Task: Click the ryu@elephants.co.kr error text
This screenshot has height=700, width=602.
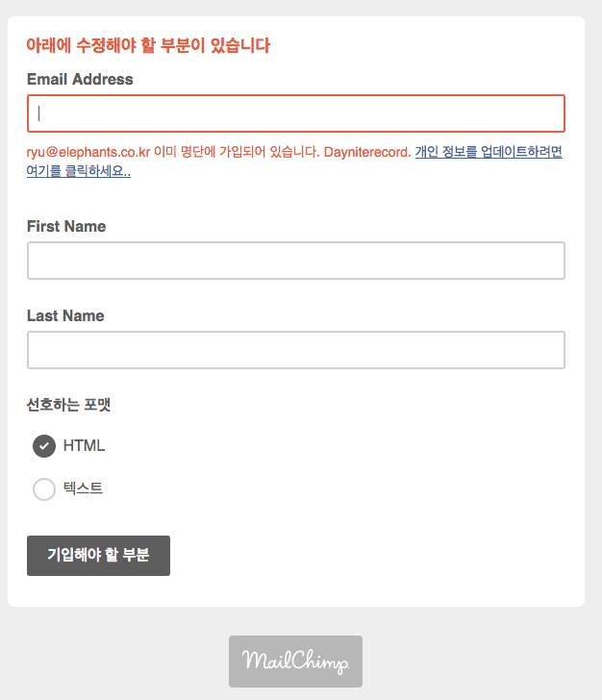Action: point(88,152)
